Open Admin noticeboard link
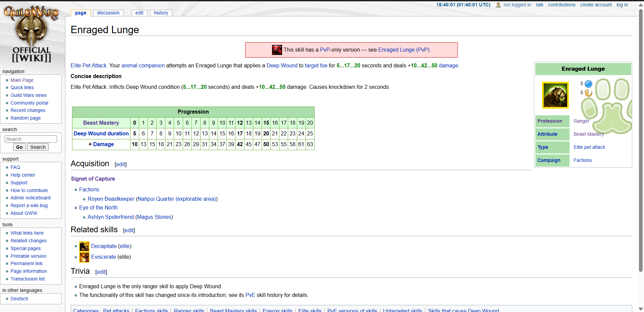The width and height of the screenshot is (644, 312). 31,198
